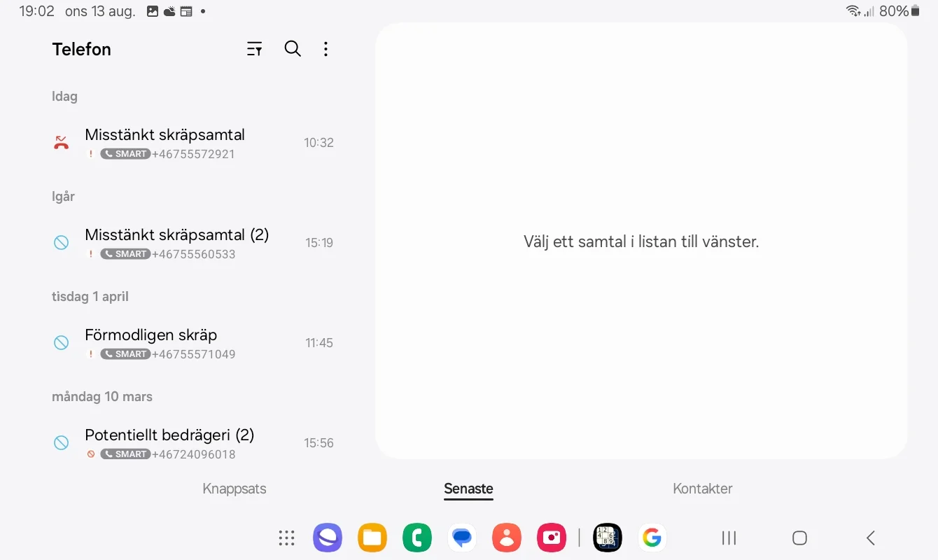Tap SMART badge beside +46755572921
This screenshot has width=938, height=560.
pyautogui.click(x=125, y=154)
